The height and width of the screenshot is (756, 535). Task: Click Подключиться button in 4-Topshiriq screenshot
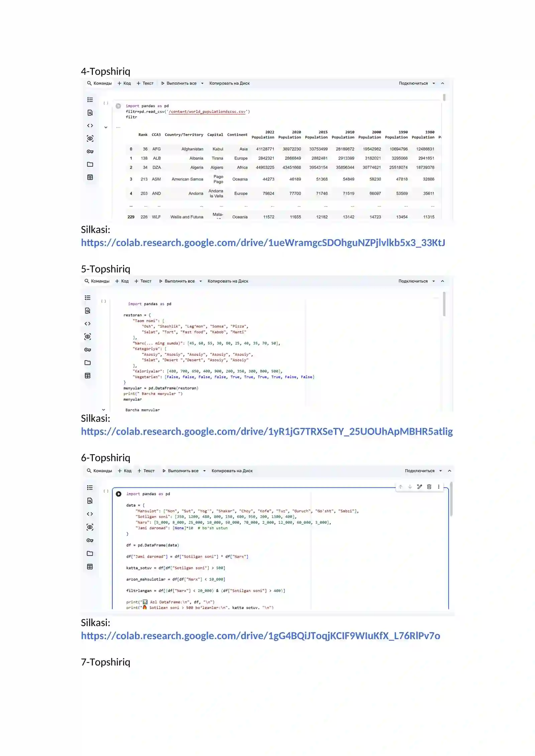pos(413,84)
